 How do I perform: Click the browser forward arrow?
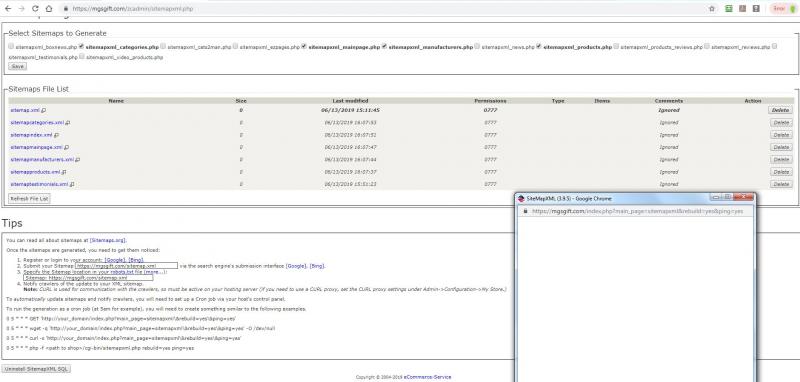pyautogui.click(x=21, y=9)
